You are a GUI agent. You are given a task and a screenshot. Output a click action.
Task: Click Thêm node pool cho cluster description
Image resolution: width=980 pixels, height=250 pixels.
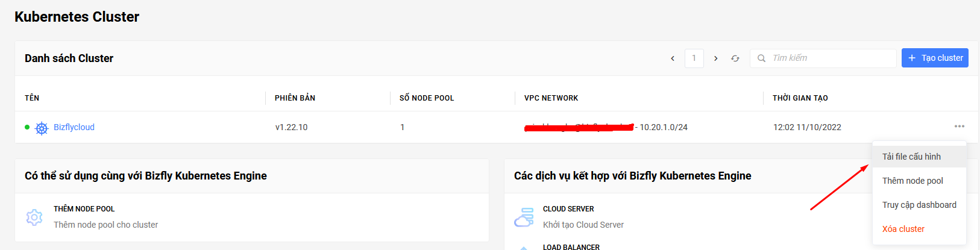106,225
